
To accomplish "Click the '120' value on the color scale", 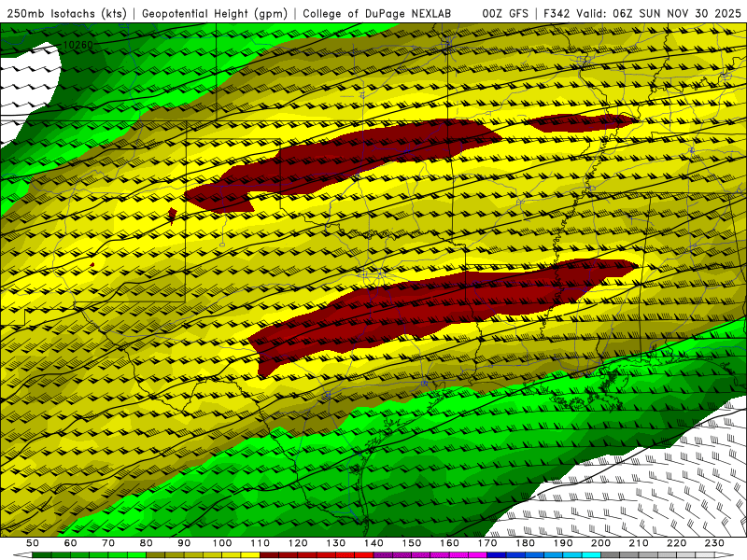I will 298,543.
